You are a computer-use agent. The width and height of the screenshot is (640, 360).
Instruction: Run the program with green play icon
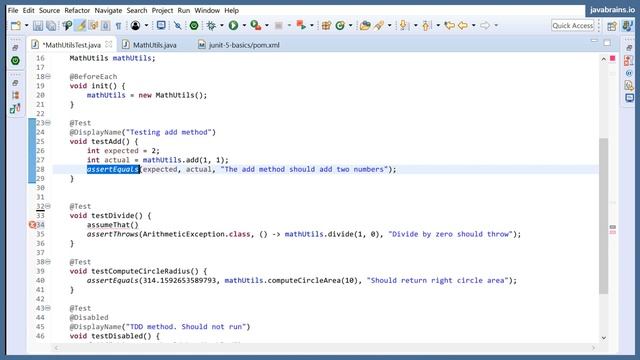(233, 26)
